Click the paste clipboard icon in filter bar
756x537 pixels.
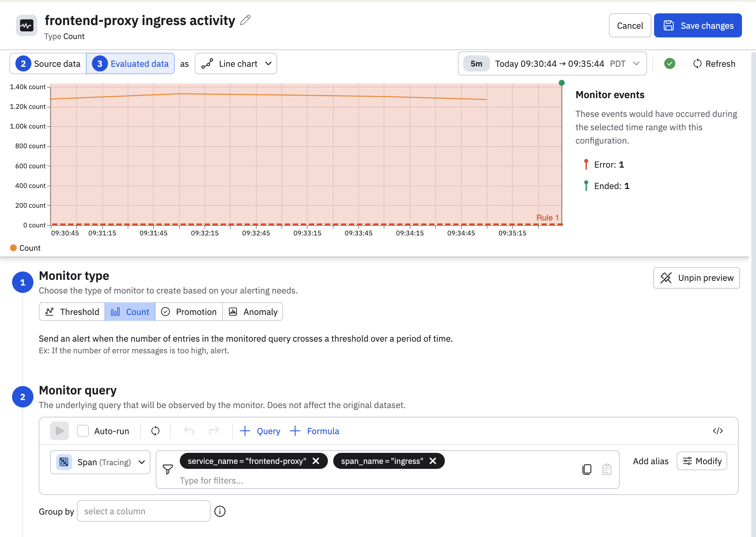click(x=607, y=469)
